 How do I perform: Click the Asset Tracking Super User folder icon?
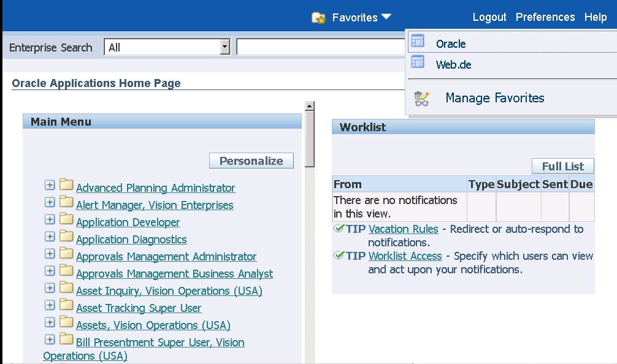pos(66,304)
